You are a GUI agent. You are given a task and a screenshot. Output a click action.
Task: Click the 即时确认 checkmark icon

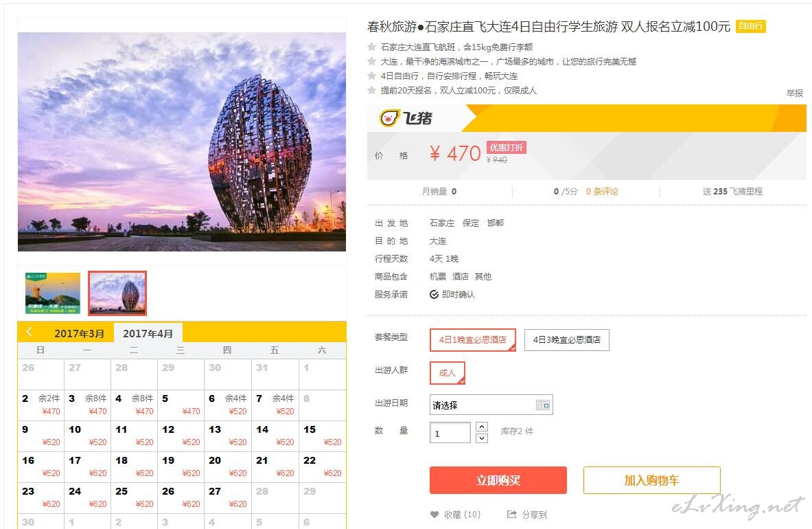pos(434,294)
